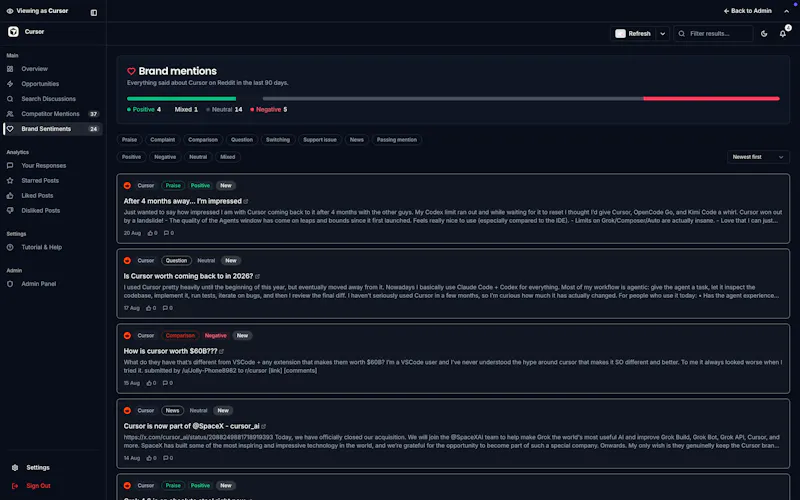Click the Refresh button
The width and height of the screenshot is (800, 500).
click(x=633, y=34)
